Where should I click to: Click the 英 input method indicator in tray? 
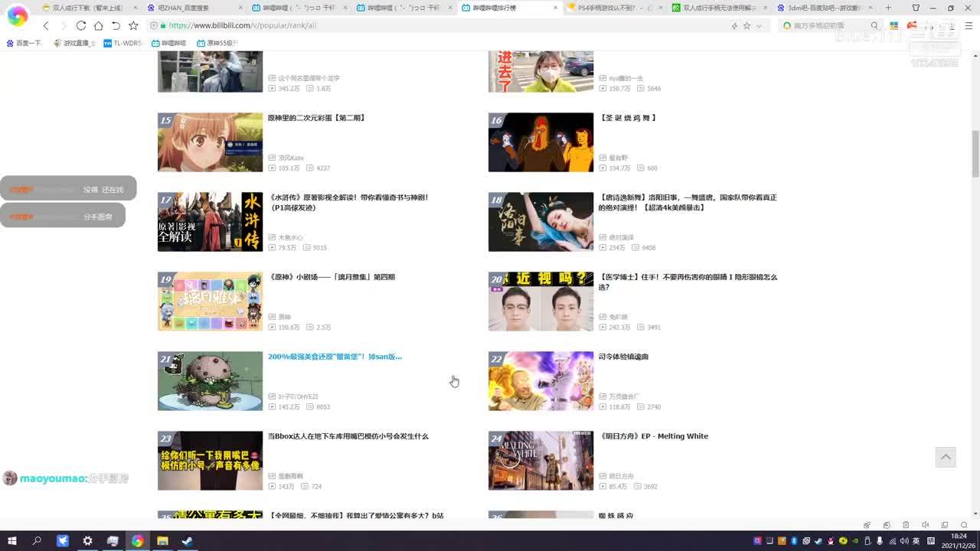pyautogui.click(x=916, y=540)
